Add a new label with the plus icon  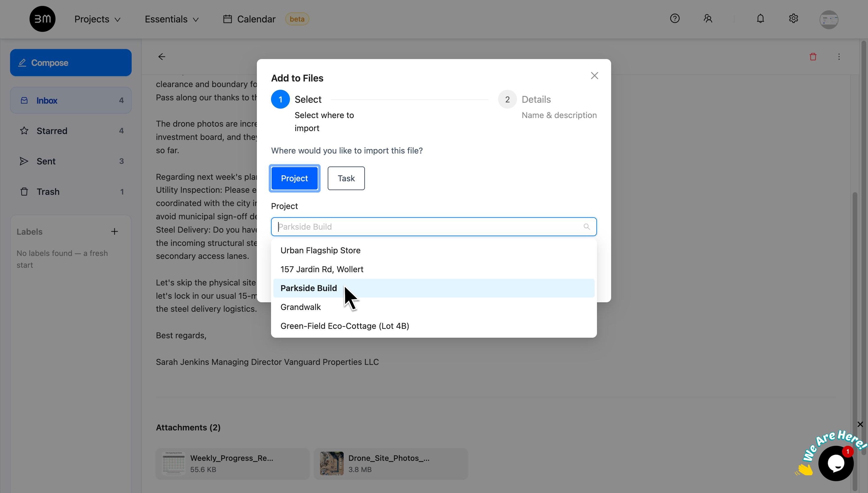click(115, 232)
